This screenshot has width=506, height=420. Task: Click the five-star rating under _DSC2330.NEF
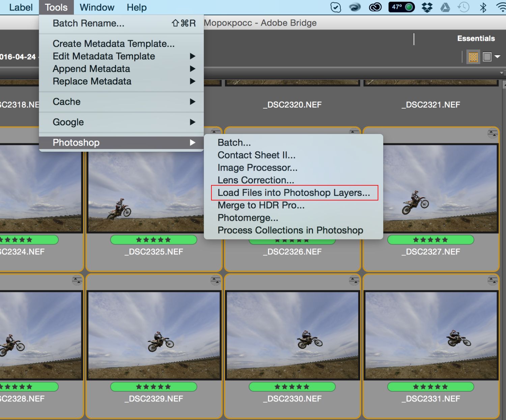(x=292, y=387)
